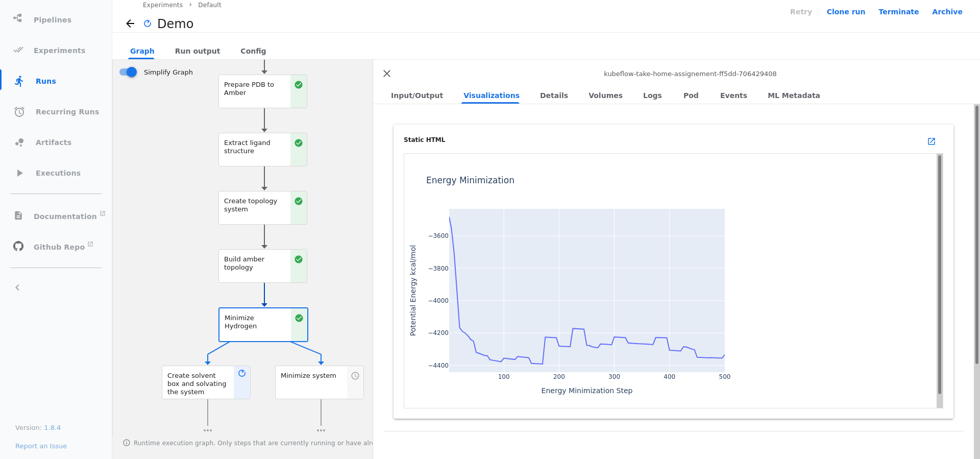Image resolution: width=980 pixels, height=459 pixels.
Task: Click the Retry button
Action: (801, 12)
